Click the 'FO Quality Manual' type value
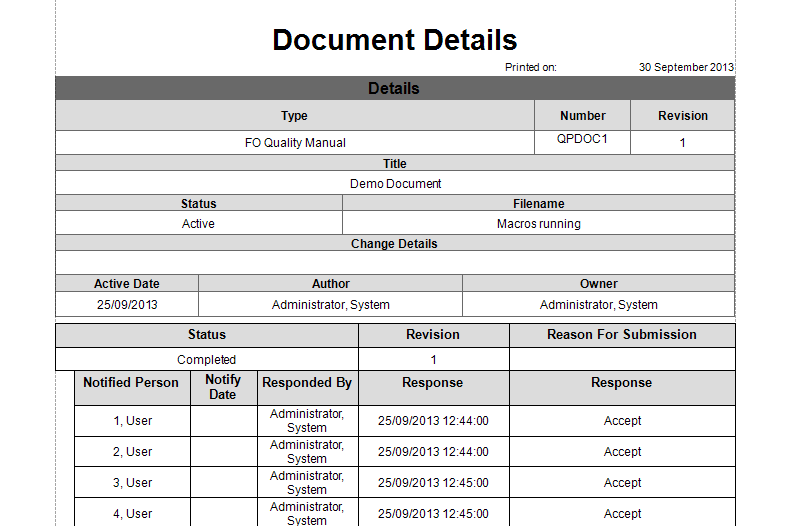790x526 pixels. pyautogui.click(x=295, y=143)
